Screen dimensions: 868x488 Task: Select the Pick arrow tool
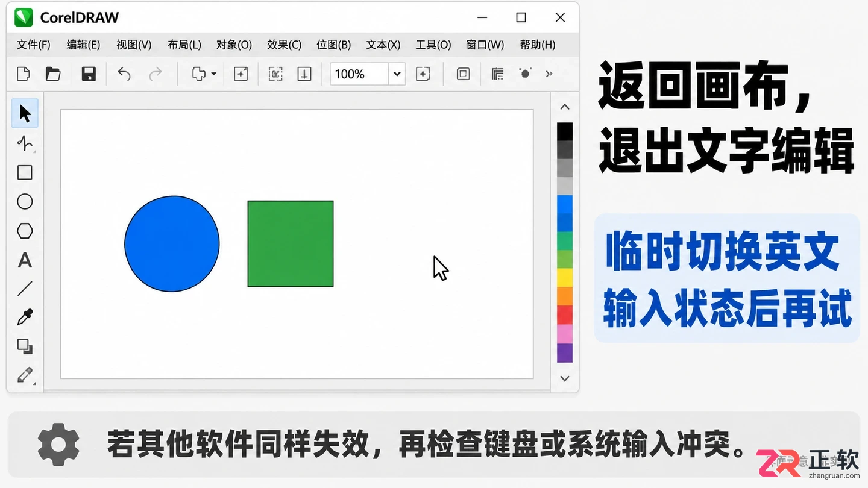coord(25,113)
